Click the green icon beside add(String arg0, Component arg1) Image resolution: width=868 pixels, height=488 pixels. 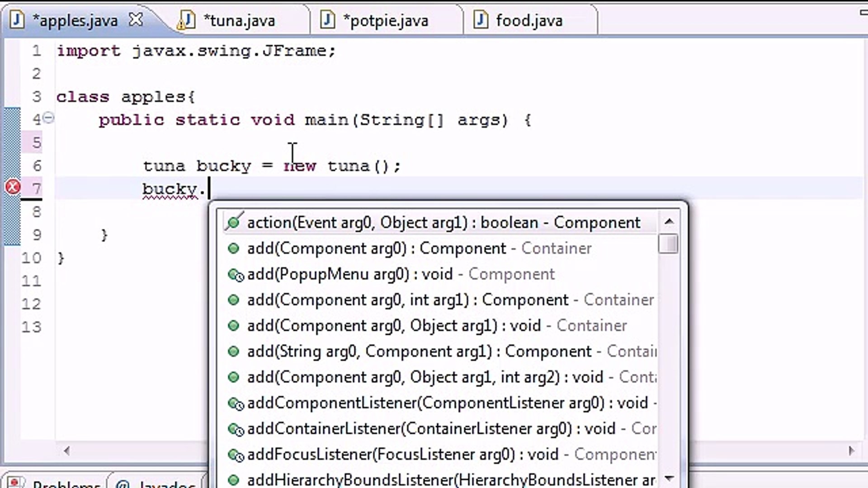(x=234, y=351)
